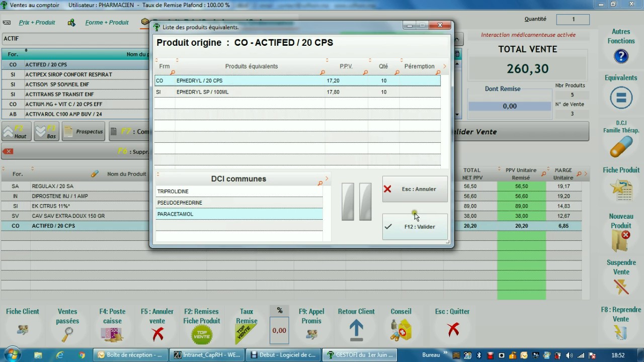Open Ventes passées magnifier icon
Screen dimensions: 644x362
point(67,334)
